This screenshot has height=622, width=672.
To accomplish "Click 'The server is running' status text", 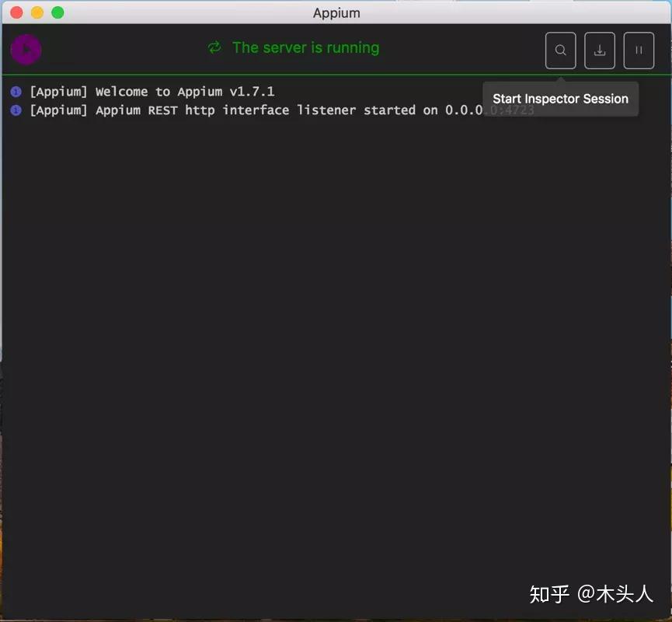I will click(x=305, y=47).
